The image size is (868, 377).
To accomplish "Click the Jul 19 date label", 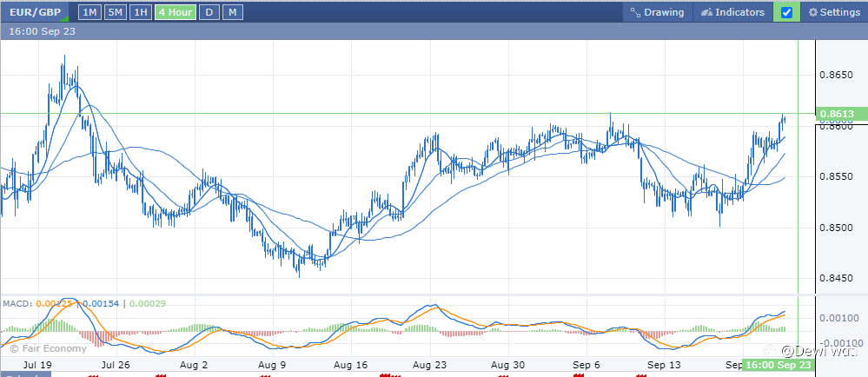I will pyautogui.click(x=37, y=365).
